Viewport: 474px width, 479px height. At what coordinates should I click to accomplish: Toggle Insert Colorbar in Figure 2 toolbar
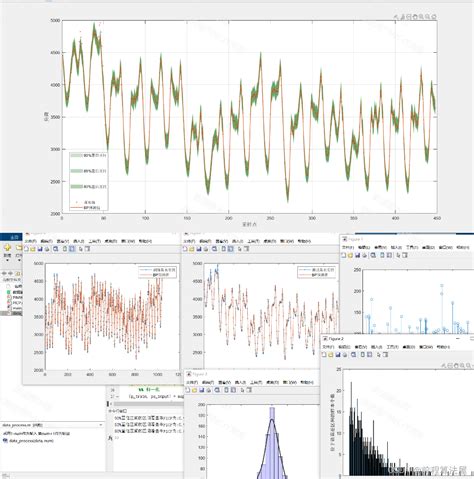coord(363,355)
